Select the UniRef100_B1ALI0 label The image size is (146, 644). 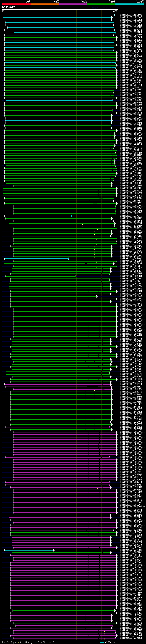click(x=131, y=575)
